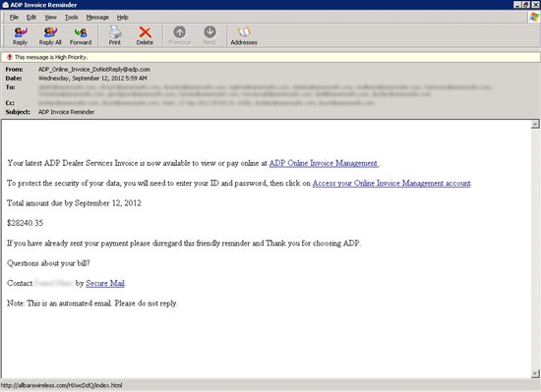Close the ADP Invoice Reminder window

pos(535,5)
